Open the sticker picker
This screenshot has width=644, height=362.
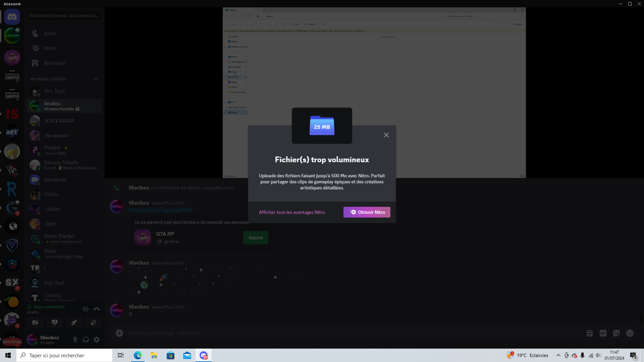coord(616,333)
